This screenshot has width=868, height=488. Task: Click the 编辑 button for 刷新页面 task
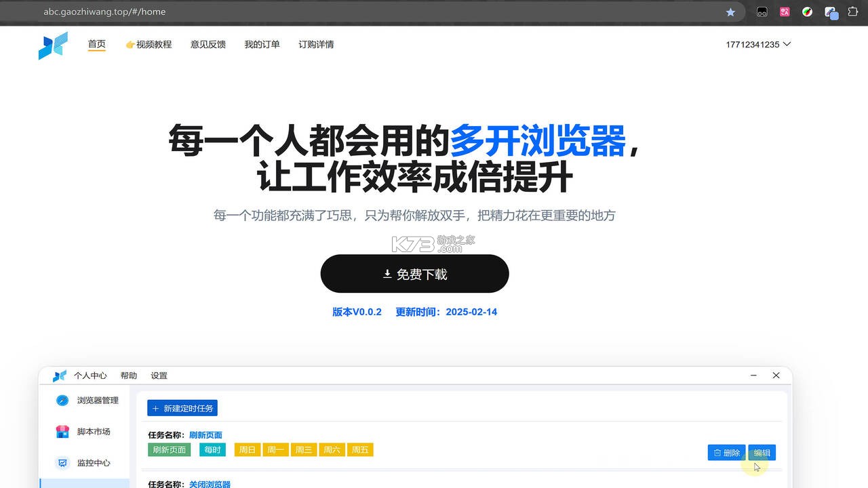click(x=762, y=453)
